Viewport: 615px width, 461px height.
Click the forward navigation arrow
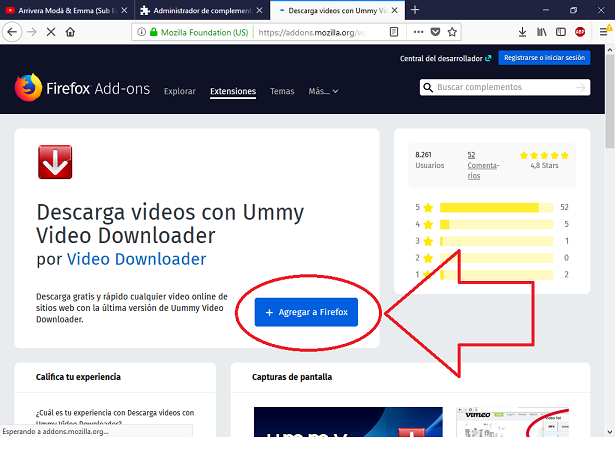[x=32, y=32]
